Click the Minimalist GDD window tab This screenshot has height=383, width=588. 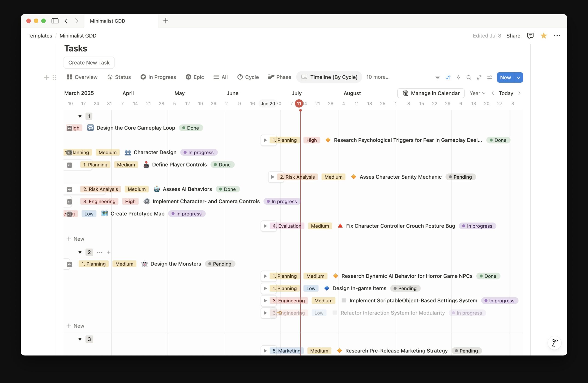[x=121, y=21]
